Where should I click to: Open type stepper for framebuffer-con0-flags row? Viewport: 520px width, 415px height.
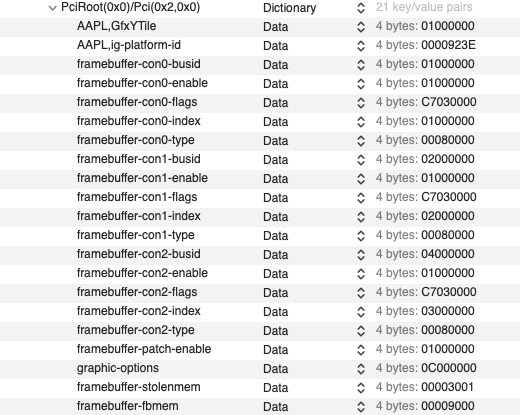pyautogui.click(x=361, y=103)
